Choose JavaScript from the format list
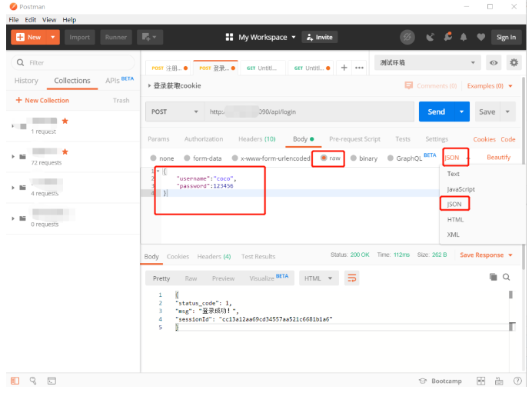 pos(461,189)
